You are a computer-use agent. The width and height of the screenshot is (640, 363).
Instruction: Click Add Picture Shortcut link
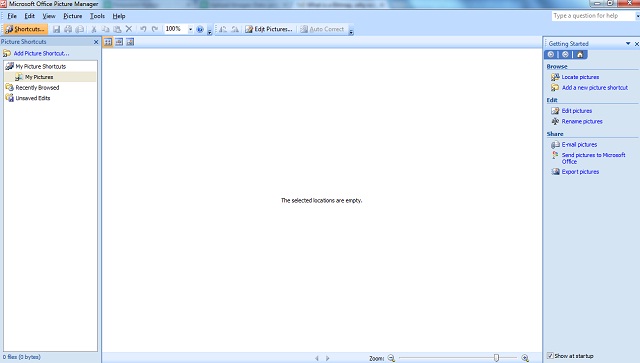(41, 53)
